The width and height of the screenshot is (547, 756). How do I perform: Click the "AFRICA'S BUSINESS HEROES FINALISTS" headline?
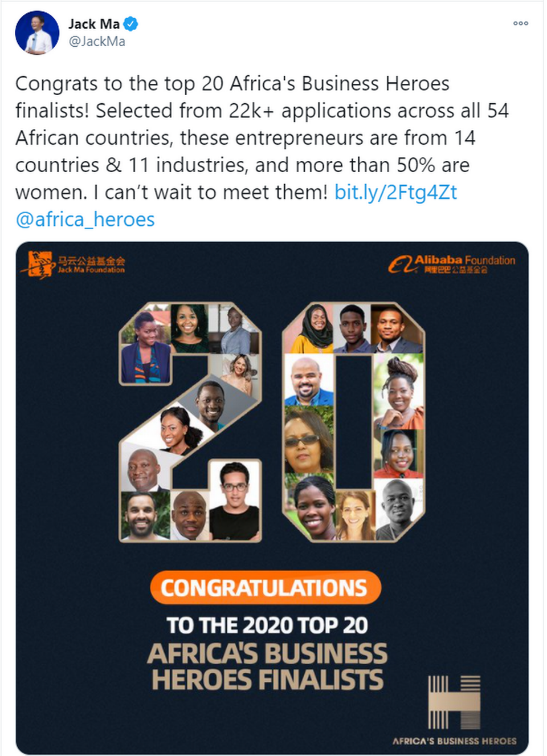[267, 666]
